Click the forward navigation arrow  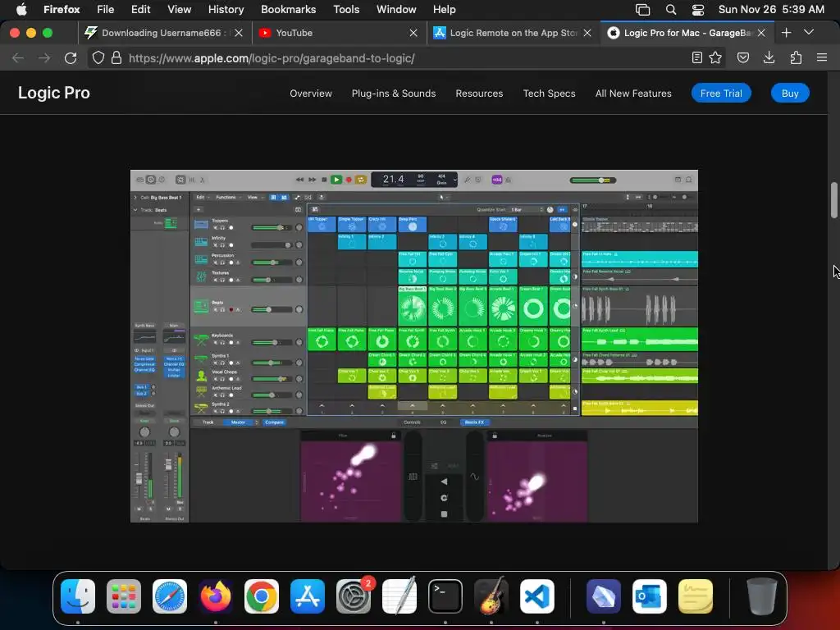[x=44, y=58]
